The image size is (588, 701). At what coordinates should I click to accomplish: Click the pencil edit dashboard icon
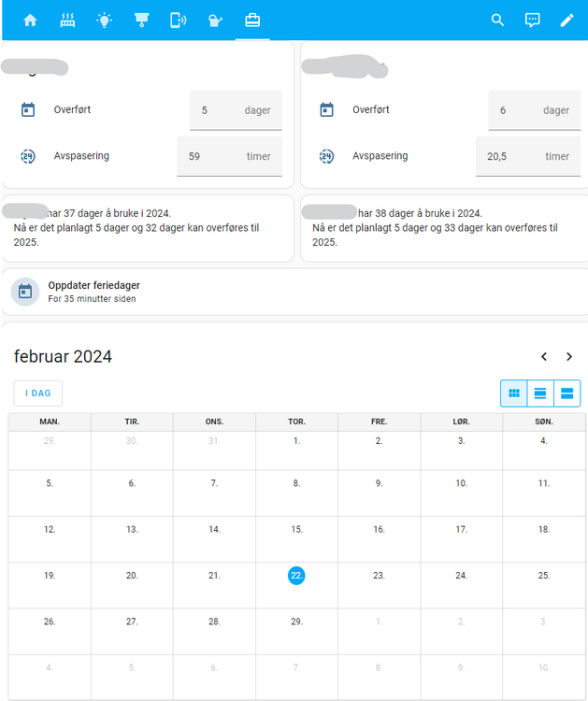pos(566,20)
